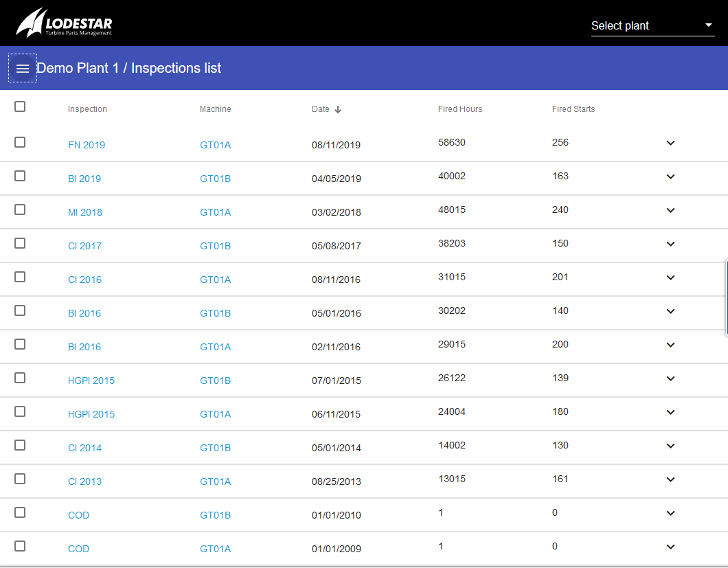728x568 pixels.
Task: Expand the HGPI 2015 GT01B row
Action: (670, 378)
